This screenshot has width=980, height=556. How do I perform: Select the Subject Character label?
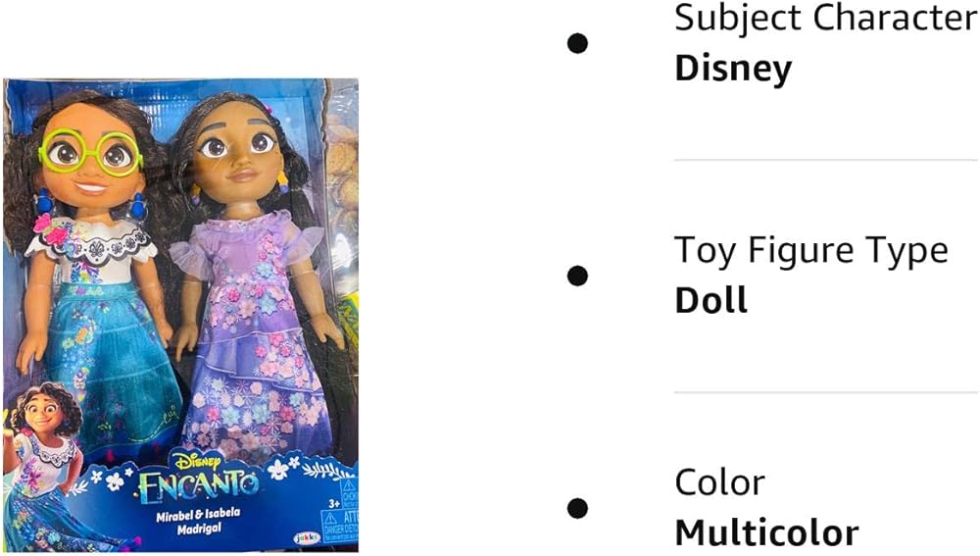click(826, 18)
